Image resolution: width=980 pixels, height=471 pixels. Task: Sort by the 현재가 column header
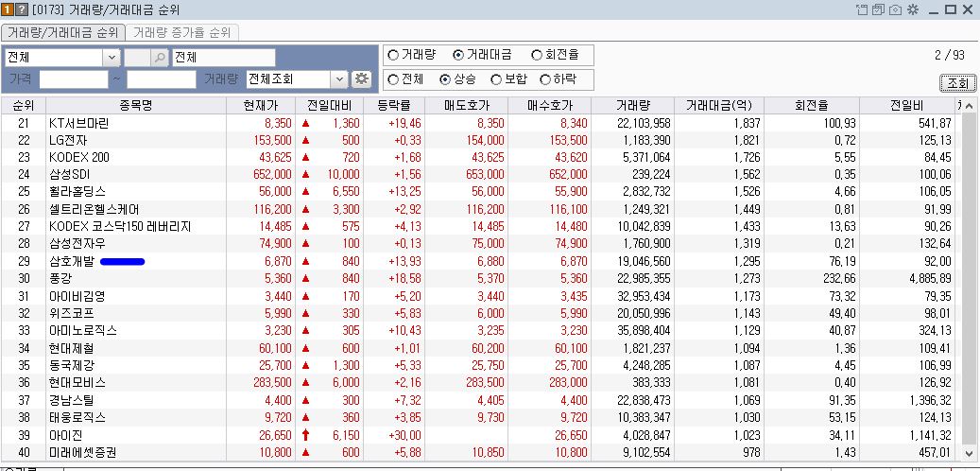click(x=261, y=106)
